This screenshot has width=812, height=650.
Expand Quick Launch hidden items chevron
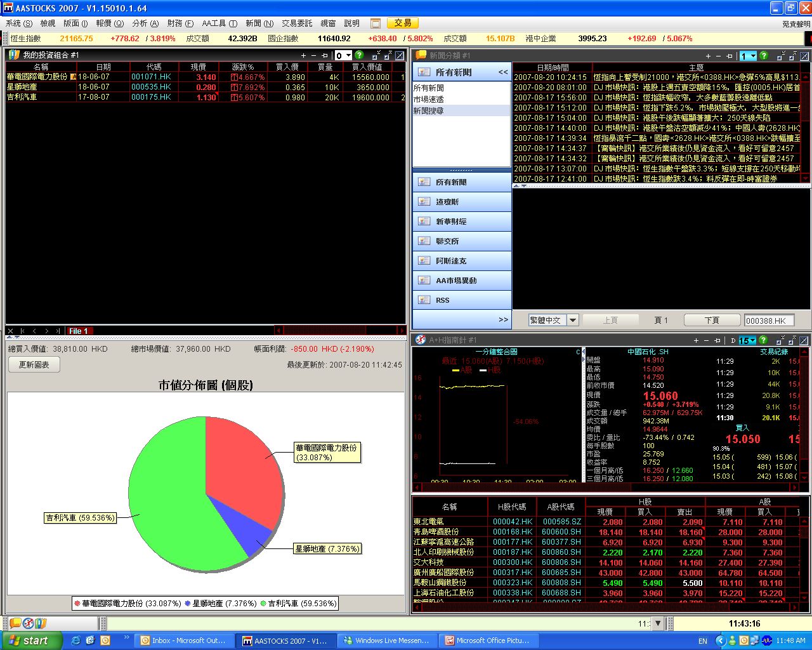click(126, 637)
